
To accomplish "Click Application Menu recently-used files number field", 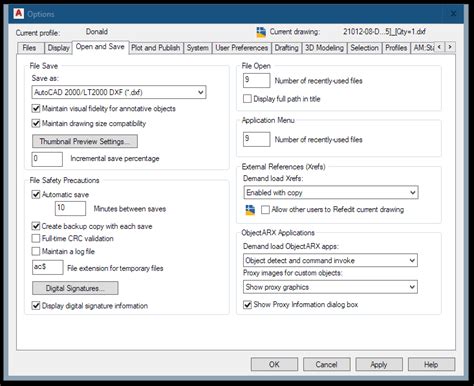I will 256,139.
